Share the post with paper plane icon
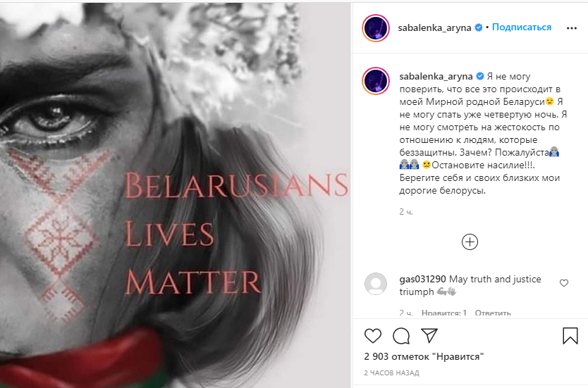The height and width of the screenshot is (388, 588). point(429,336)
